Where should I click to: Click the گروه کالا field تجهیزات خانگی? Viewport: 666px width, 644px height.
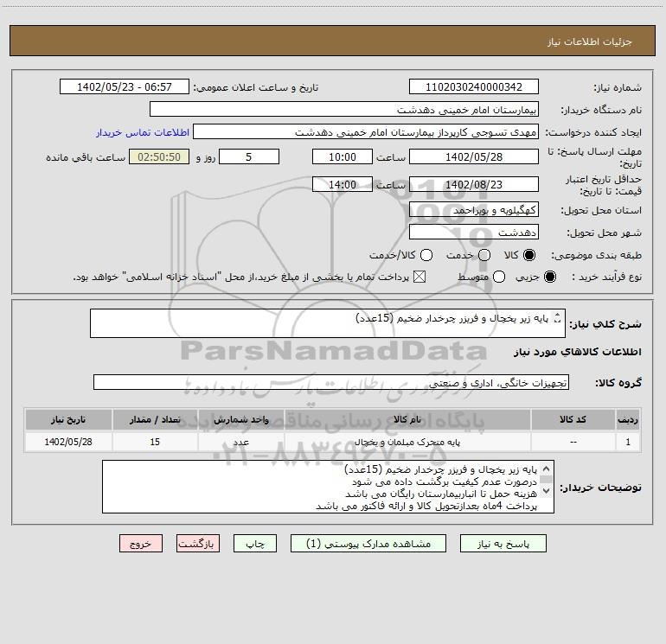pos(331,382)
